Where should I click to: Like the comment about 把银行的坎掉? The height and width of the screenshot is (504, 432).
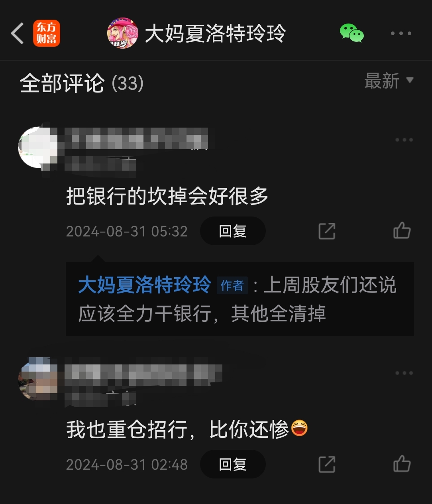402,230
